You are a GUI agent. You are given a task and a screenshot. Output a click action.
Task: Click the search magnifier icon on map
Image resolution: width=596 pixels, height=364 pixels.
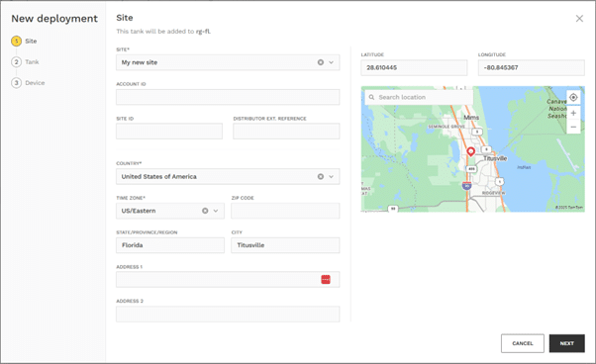coord(371,97)
